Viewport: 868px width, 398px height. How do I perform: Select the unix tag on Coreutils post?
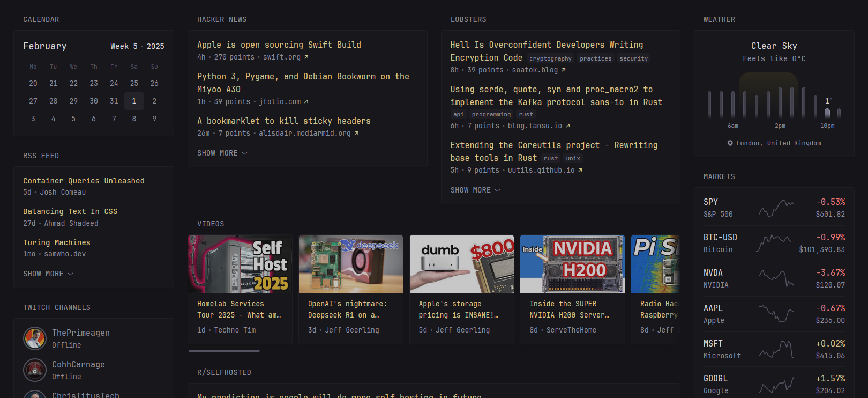point(573,159)
